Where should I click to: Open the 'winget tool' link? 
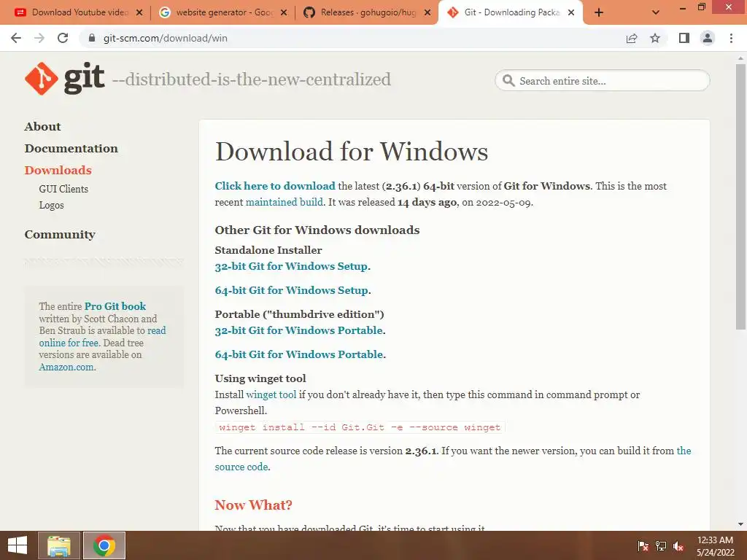point(271,394)
